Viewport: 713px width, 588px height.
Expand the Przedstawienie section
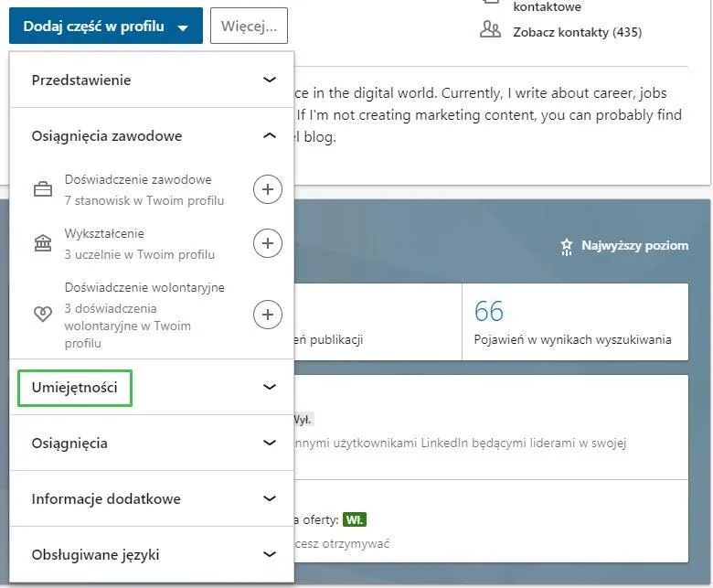269,80
